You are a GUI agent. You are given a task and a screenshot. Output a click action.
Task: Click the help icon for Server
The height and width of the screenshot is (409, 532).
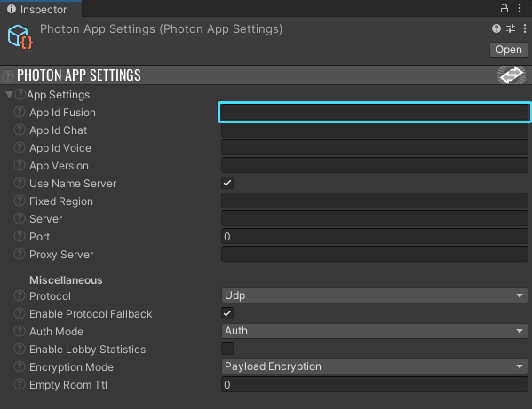point(20,218)
